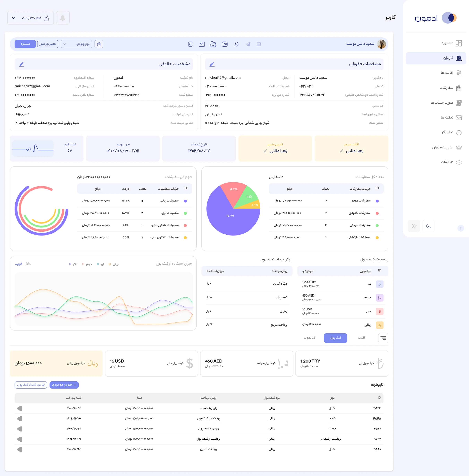Click تغییر رمز عبور button
This screenshot has height=476, width=469.
(47, 44)
